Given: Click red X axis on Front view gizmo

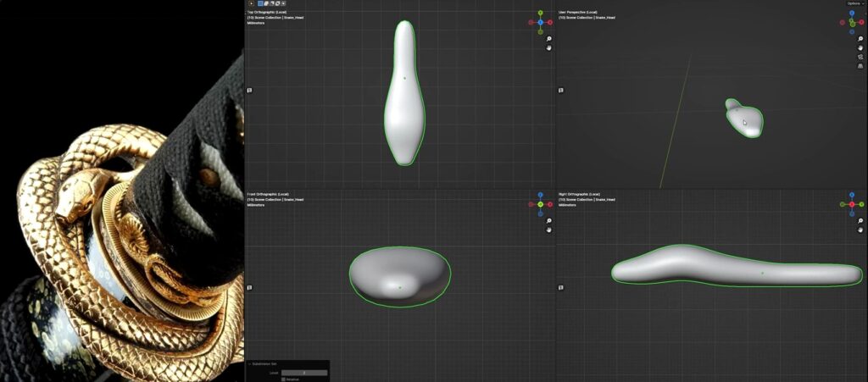Looking at the screenshot, I should tap(549, 204).
